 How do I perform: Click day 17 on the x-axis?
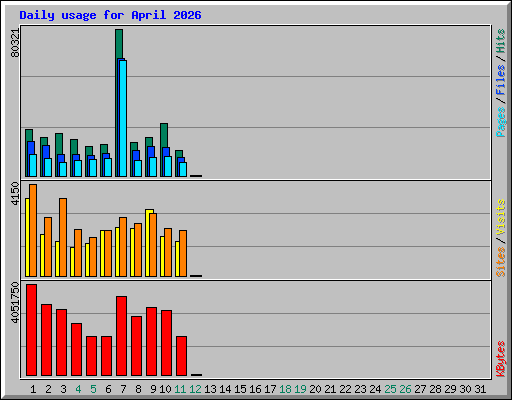(270, 389)
